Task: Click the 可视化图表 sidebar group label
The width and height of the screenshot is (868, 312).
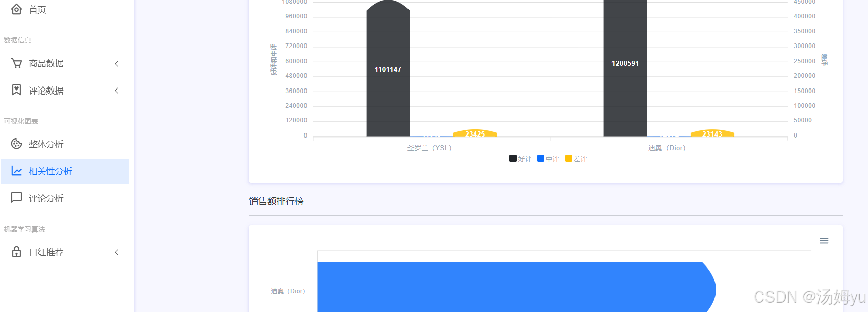Action: (21, 121)
